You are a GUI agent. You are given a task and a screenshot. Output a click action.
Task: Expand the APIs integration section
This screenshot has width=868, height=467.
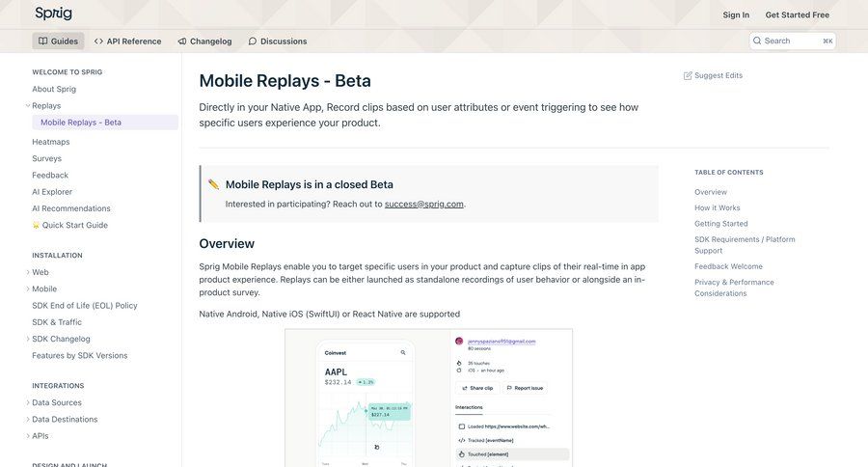coord(28,436)
